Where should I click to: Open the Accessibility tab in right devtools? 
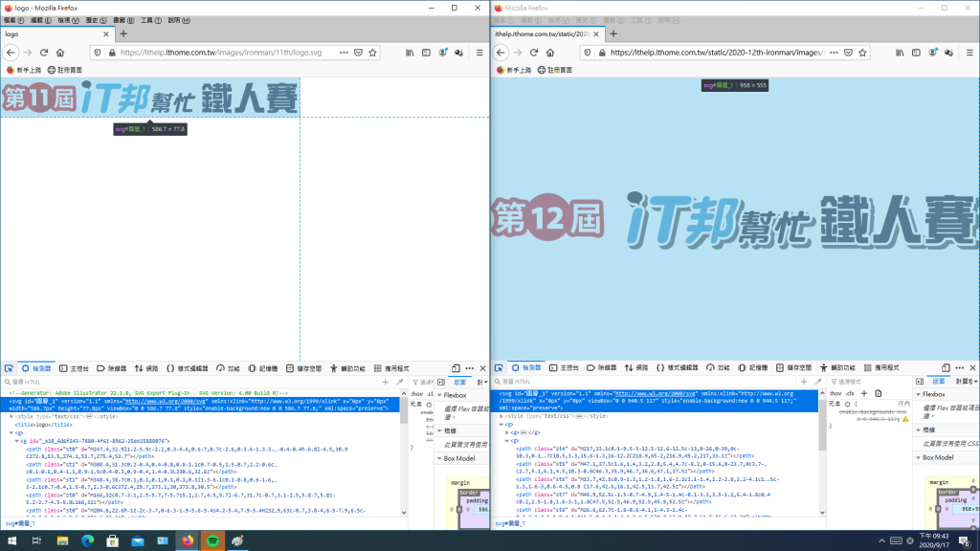pos(837,368)
